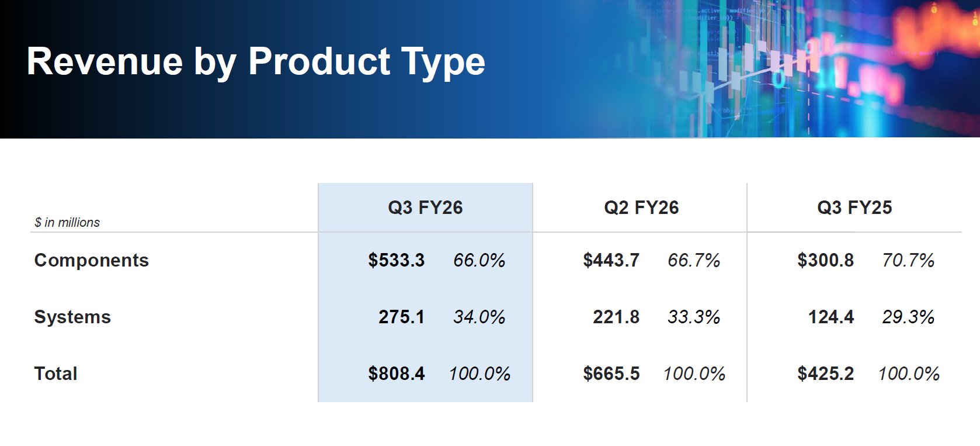Select the $425.2 FY25 total value
Image resolution: width=980 pixels, height=446 pixels.
825,374
